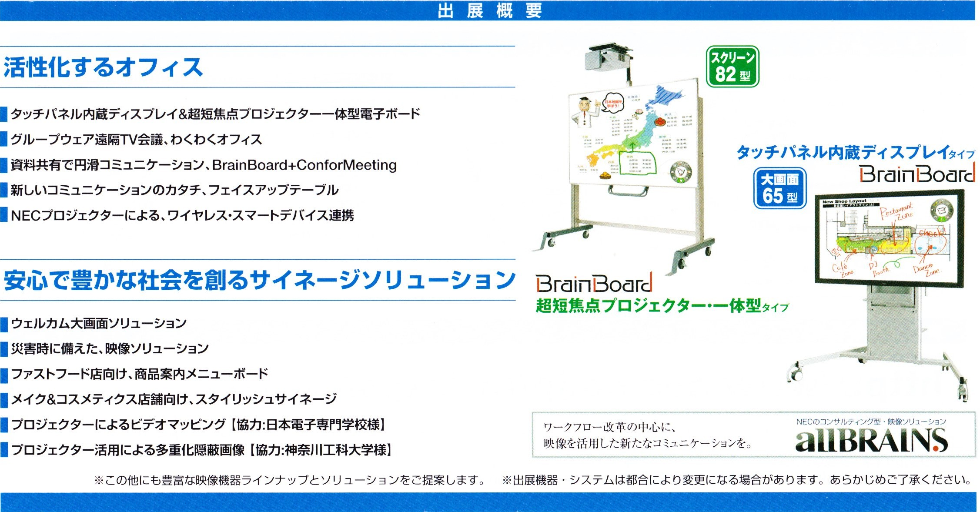Image resolution: width=980 pixels, height=512 pixels.
Task: Click the footnote about 豊富な映像機器ラインナップ
Action: [x=290, y=480]
